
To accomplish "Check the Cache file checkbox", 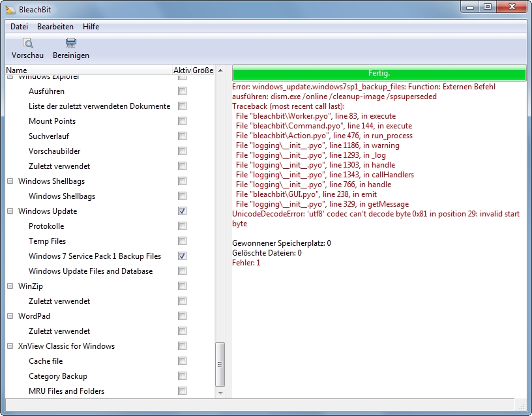I will [x=182, y=361].
